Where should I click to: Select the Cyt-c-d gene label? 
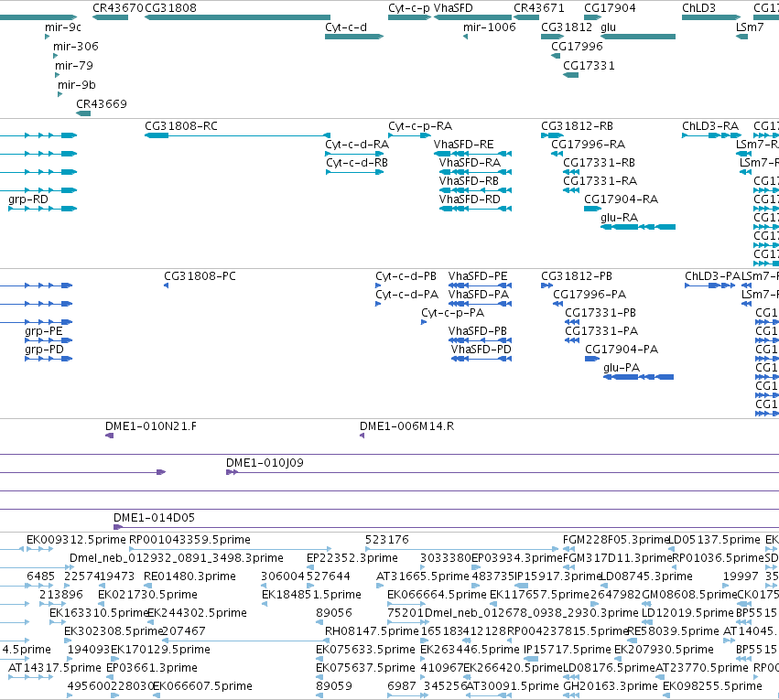(346, 27)
